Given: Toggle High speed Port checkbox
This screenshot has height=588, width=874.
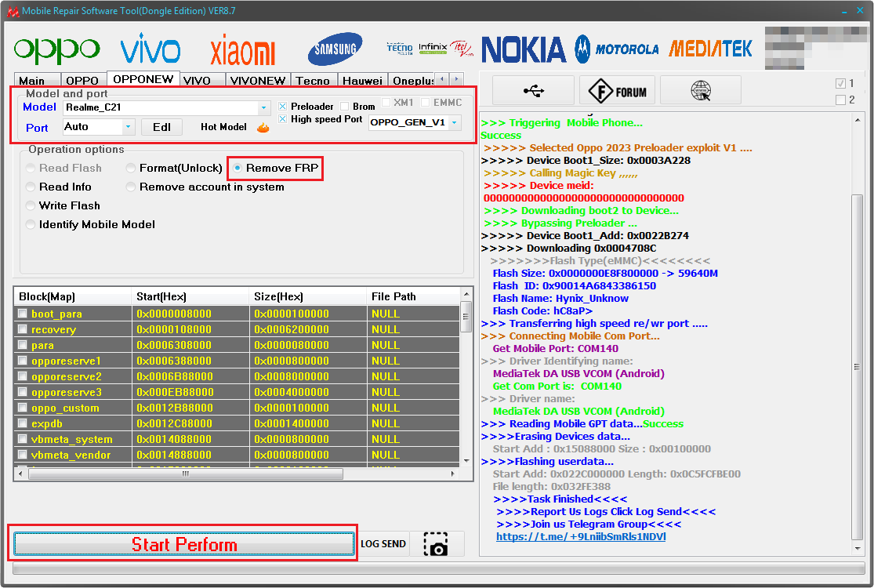Looking at the screenshot, I should point(283,119).
